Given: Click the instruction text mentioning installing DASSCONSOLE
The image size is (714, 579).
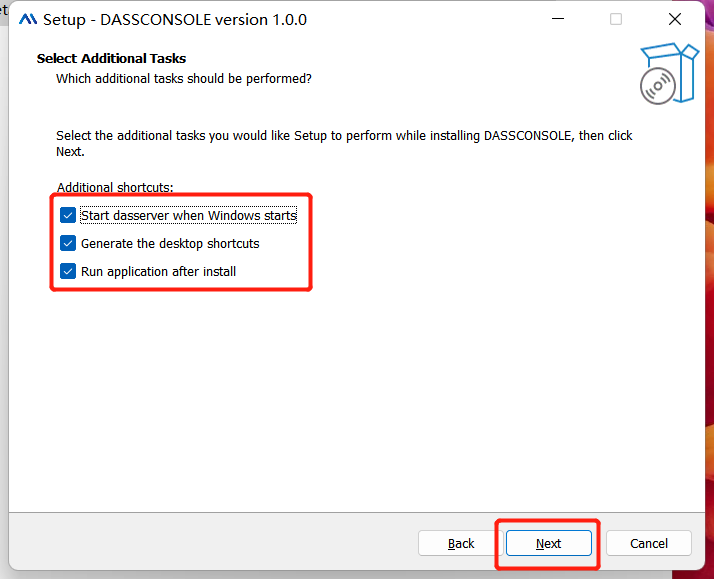Looking at the screenshot, I should (x=344, y=143).
